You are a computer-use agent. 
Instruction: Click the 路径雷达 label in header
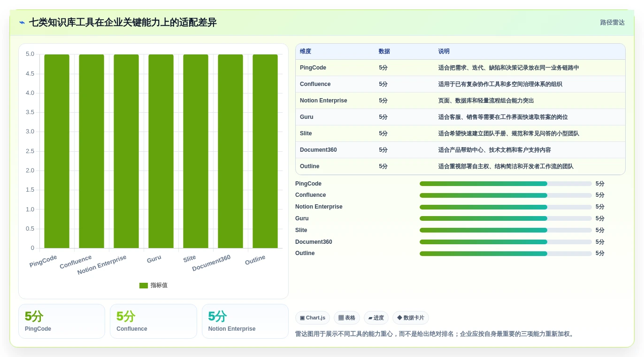tap(612, 23)
